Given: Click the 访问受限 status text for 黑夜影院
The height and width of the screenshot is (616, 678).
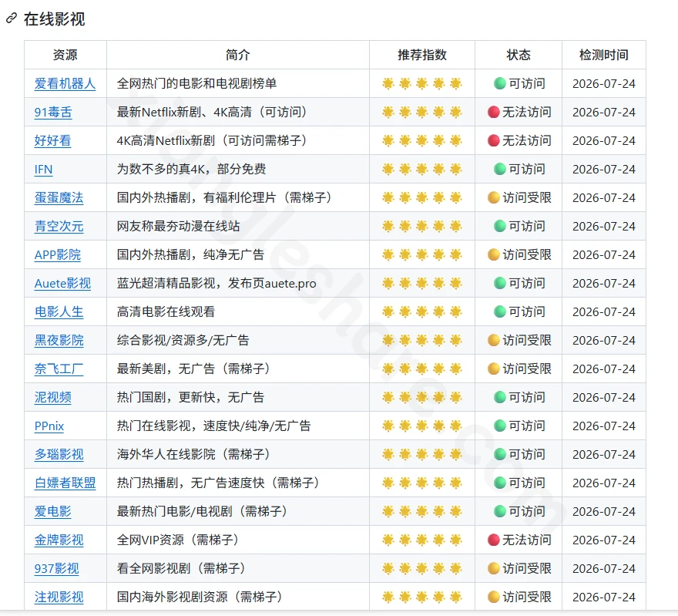Looking at the screenshot, I should [527, 341].
